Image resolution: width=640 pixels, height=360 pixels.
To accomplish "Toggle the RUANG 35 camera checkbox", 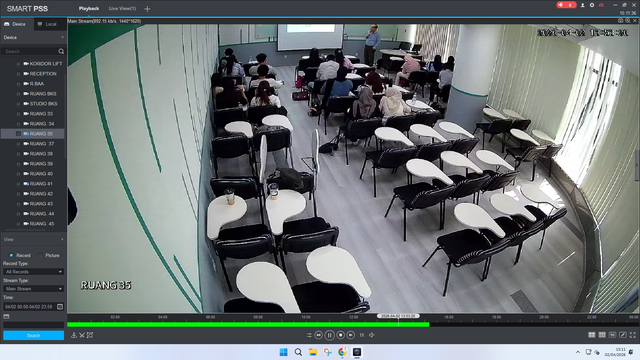I will coord(18,134).
